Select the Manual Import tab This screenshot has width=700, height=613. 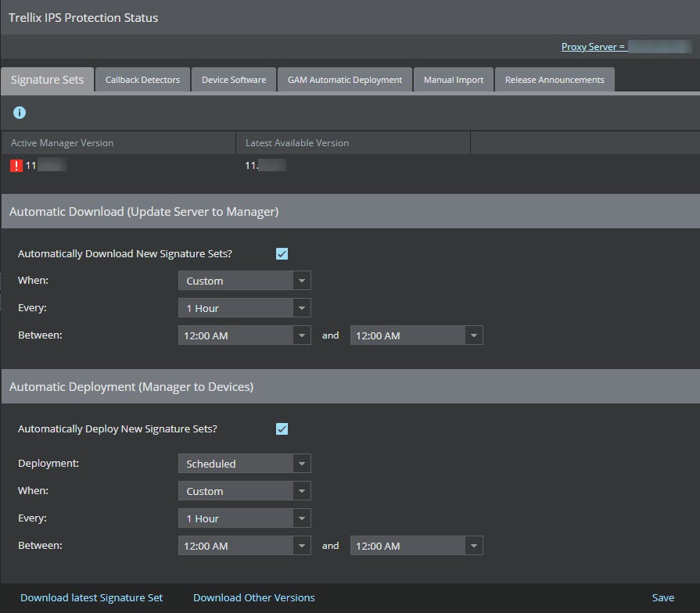454,80
